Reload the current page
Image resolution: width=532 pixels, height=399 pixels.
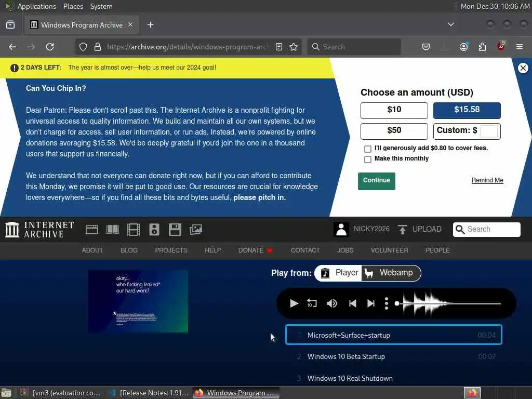click(50, 47)
